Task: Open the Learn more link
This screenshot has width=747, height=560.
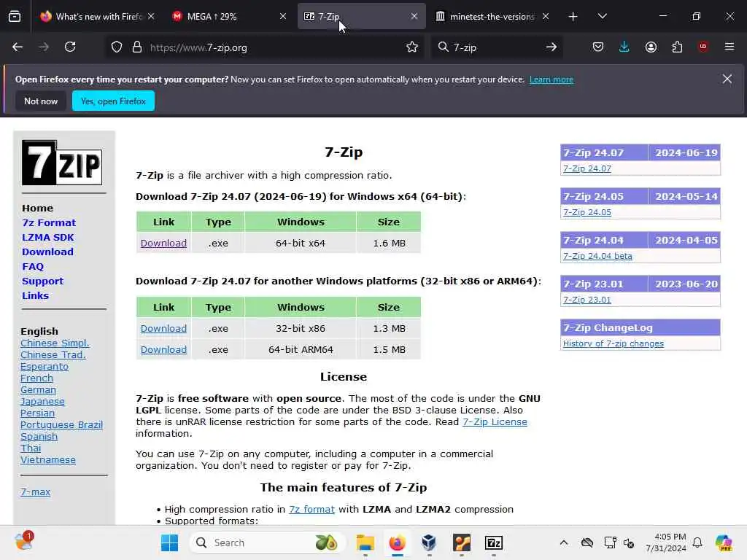Action: coord(551,79)
